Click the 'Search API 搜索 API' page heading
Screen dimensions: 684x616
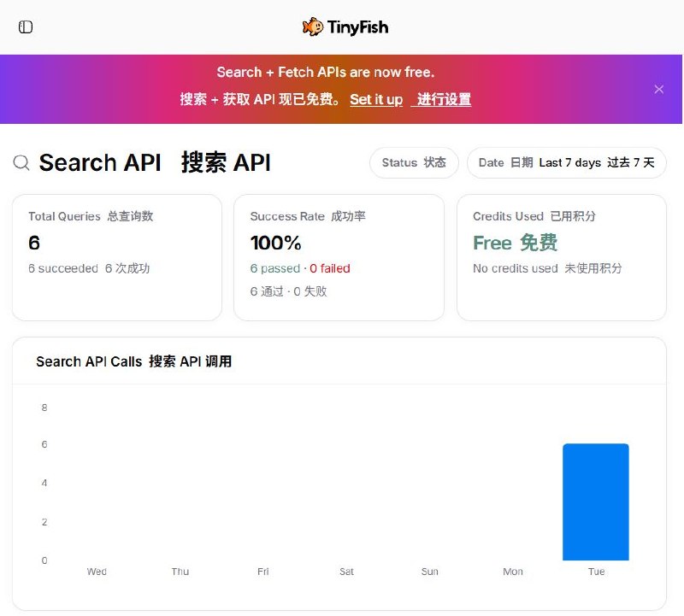click(155, 162)
